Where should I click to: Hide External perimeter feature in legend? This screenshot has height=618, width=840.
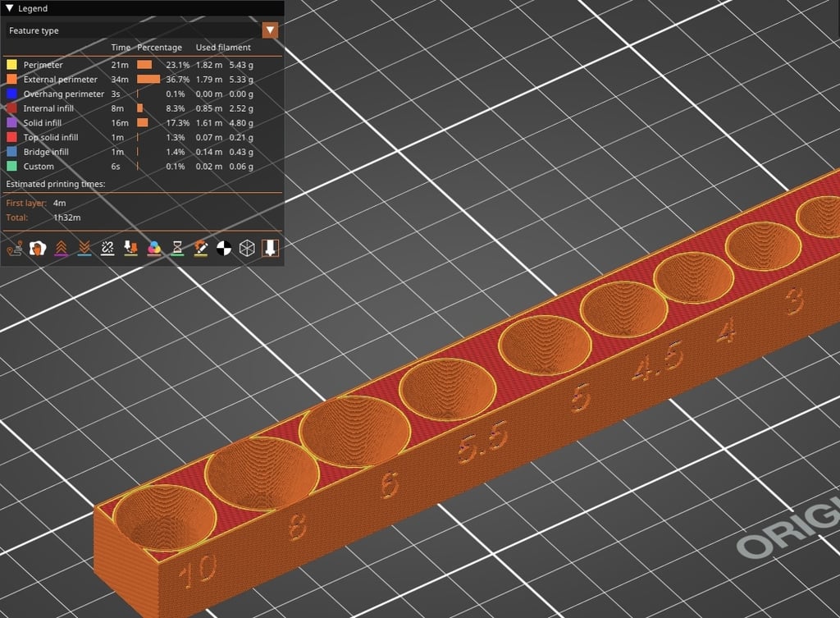point(60,80)
